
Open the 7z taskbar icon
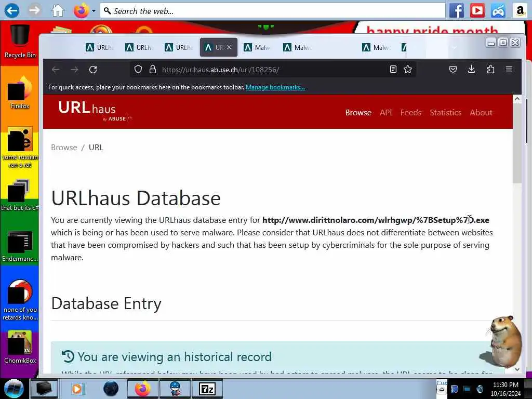click(x=207, y=389)
